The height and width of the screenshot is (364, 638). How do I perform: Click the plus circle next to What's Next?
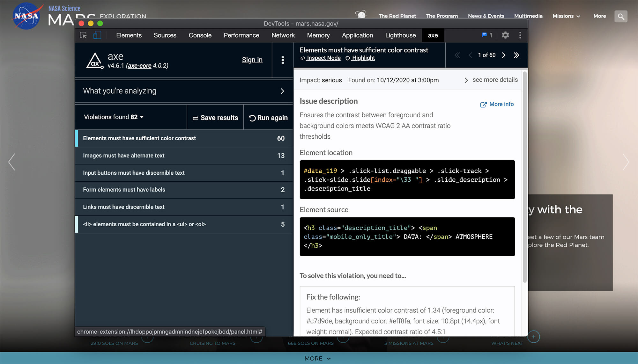[534, 337]
